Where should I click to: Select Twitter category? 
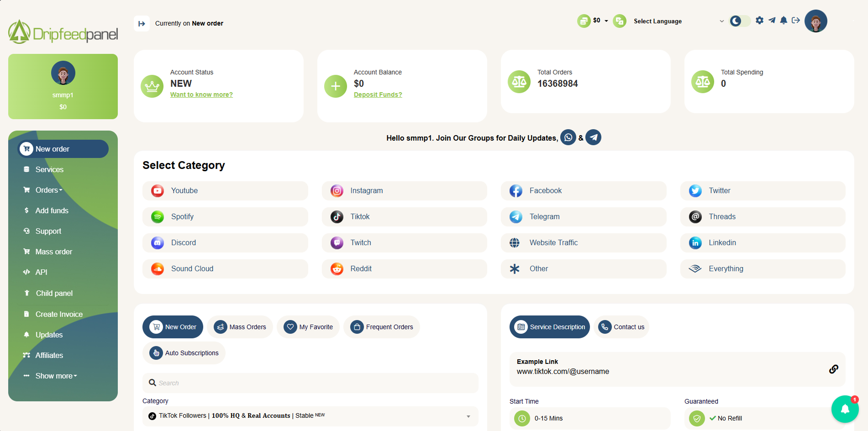point(763,191)
